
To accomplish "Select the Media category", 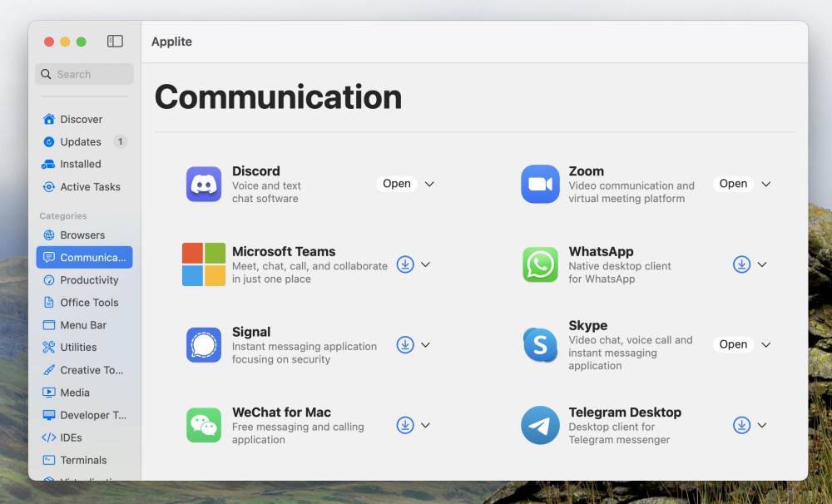I will [84, 393].
